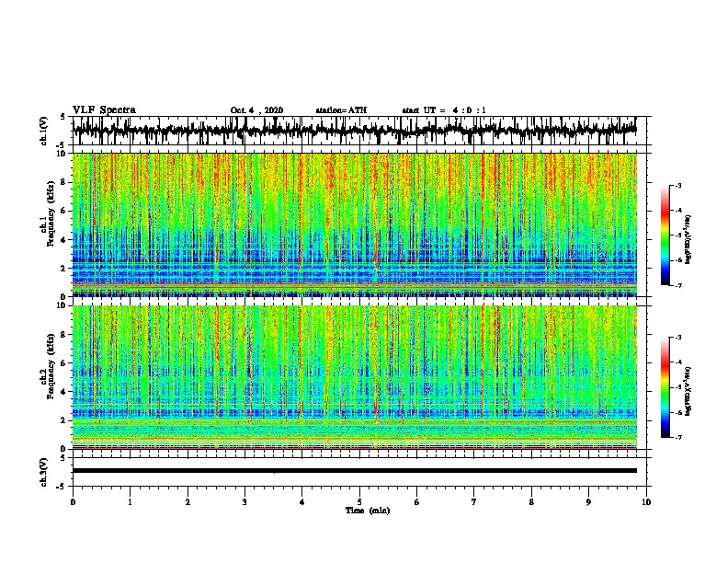Click the "5" tick on ch.3(V) axis

tap(64, 458)
